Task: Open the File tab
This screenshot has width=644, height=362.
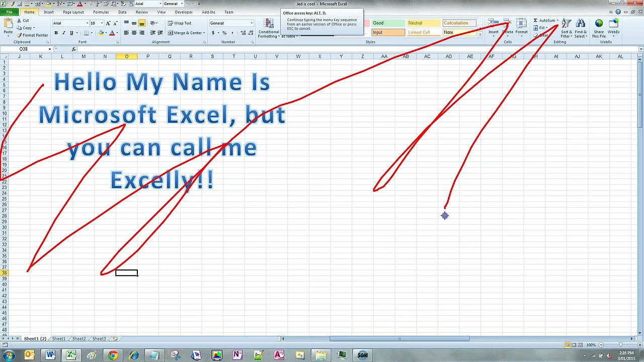Action: pyautogui.click(x=10, y=12)
